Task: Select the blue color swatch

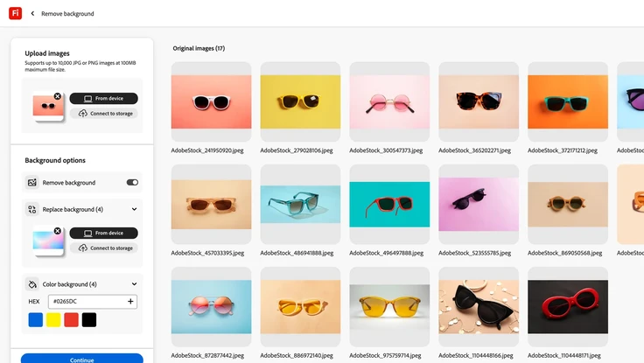Action: coord(35,320)
